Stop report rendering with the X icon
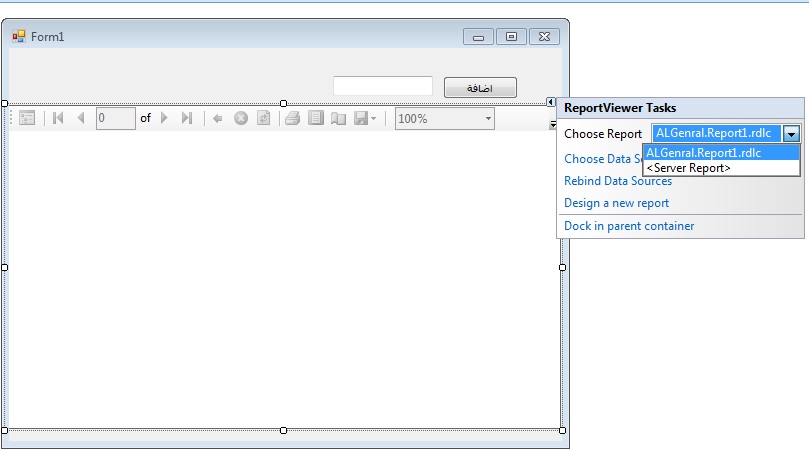Screen dimensions: 809x451 [x=241, y=118]
